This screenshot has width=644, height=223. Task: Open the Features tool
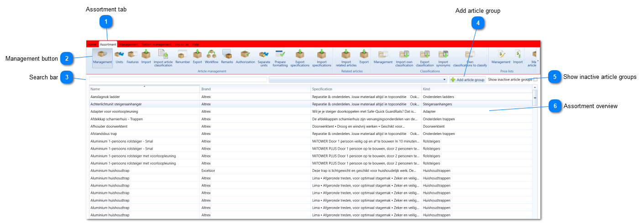[x=133, y=57]
